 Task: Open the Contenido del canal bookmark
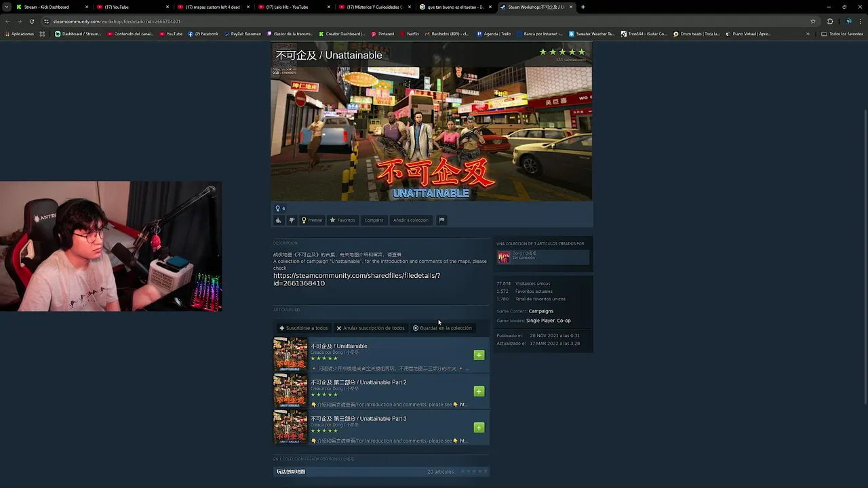pyautogui.click(x=130, y=34)
